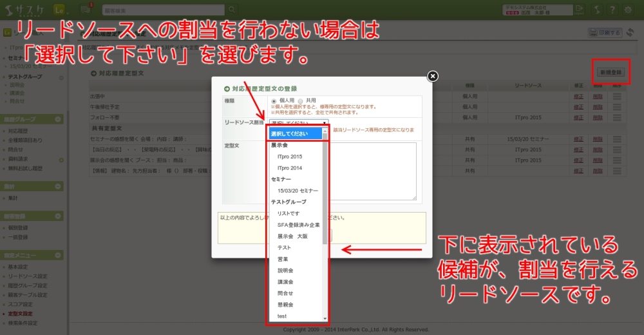Click the logout icon
The width and height of the screenshot is (644, 335).
tap(579, 10)
